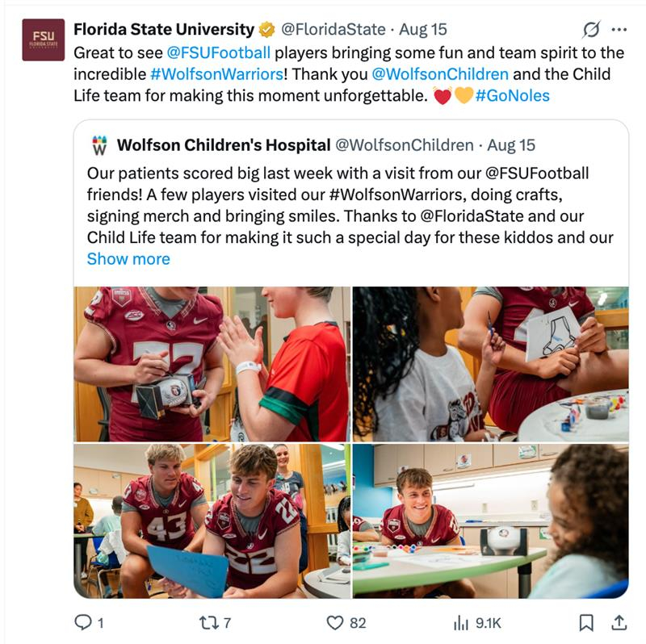646x644 pixels.
Task: Open the FSU profile avatar
Action: (43, 40)
